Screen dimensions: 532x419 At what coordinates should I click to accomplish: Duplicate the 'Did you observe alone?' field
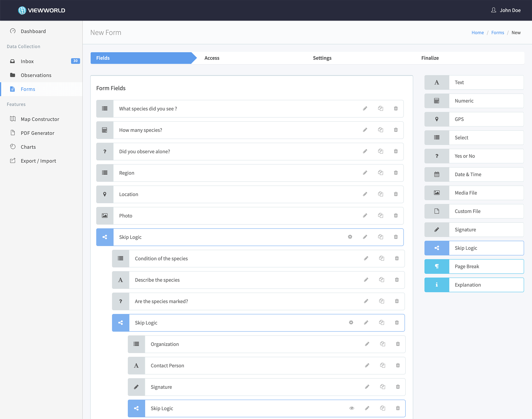tap(380, 151)
